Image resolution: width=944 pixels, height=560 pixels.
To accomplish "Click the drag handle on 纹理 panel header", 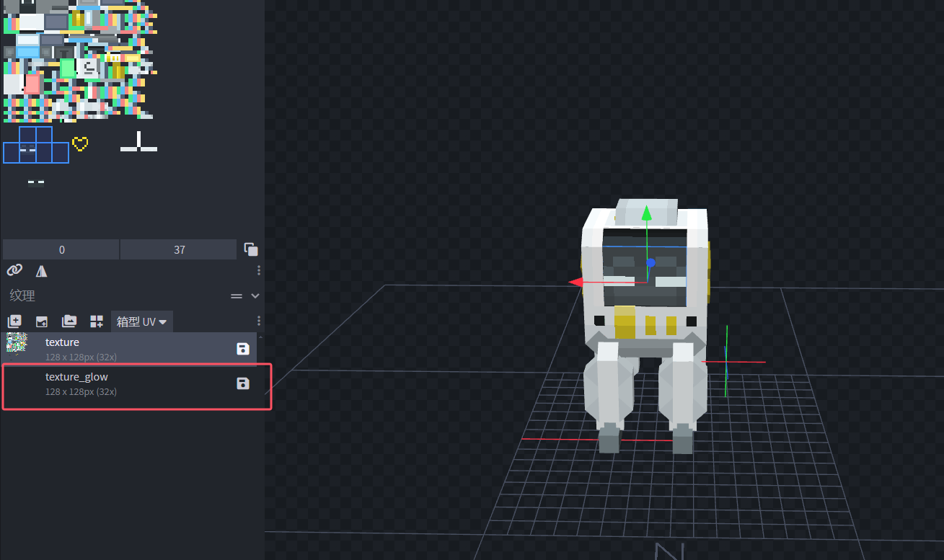I will (x=236, y=295).
